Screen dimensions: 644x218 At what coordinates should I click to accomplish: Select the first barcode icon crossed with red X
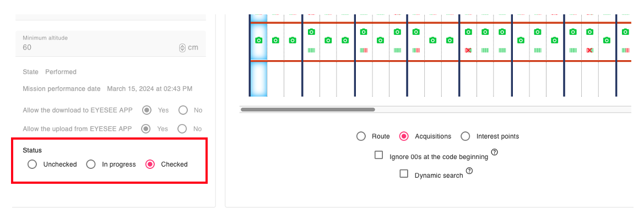pyautogui.click(x=468, y=50)
